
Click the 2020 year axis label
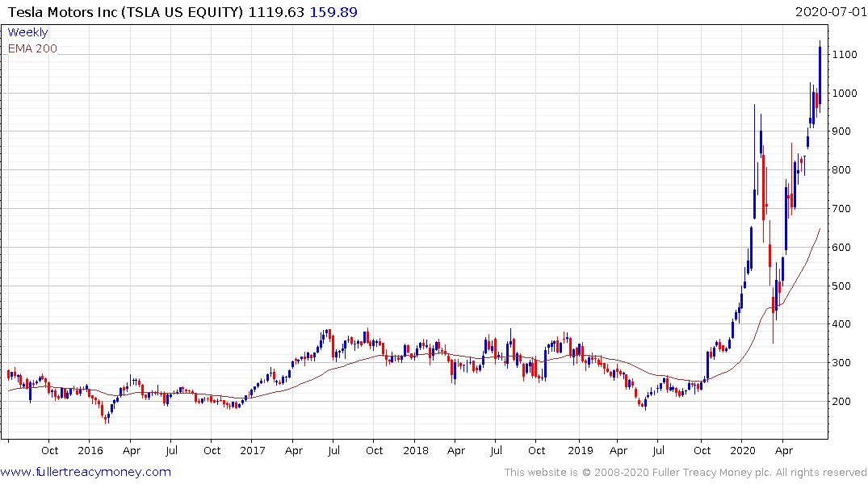pos(743,451)
